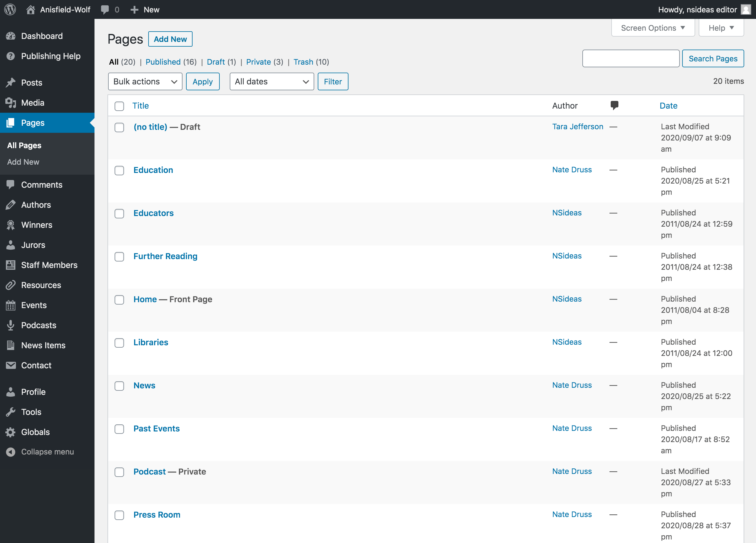Open Tara Jefferson author link
Screen dimensions: 756x543
coord(578,127)
